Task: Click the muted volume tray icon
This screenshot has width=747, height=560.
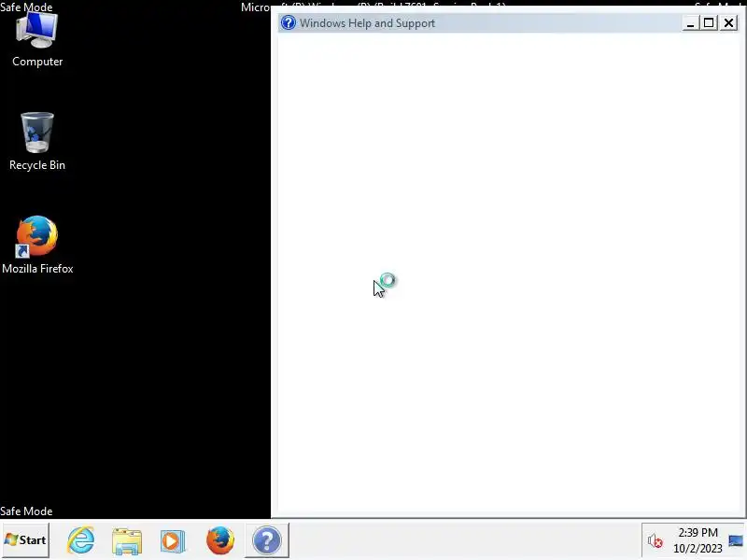Action: tap(655, 541)
